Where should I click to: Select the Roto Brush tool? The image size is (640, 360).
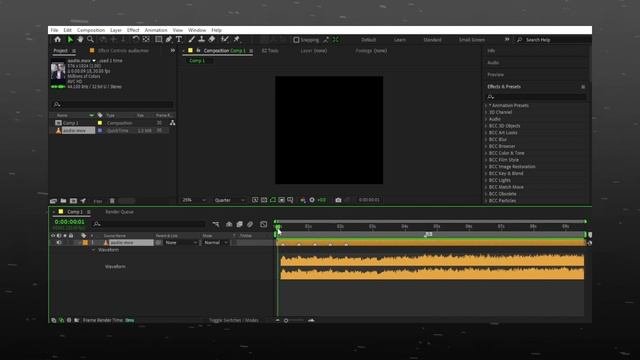point(224,40)
